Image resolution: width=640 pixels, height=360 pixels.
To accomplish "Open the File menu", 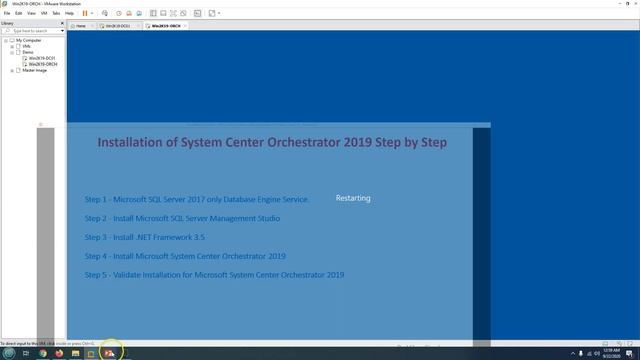I will pyautogui.click(x=7, y=13).
